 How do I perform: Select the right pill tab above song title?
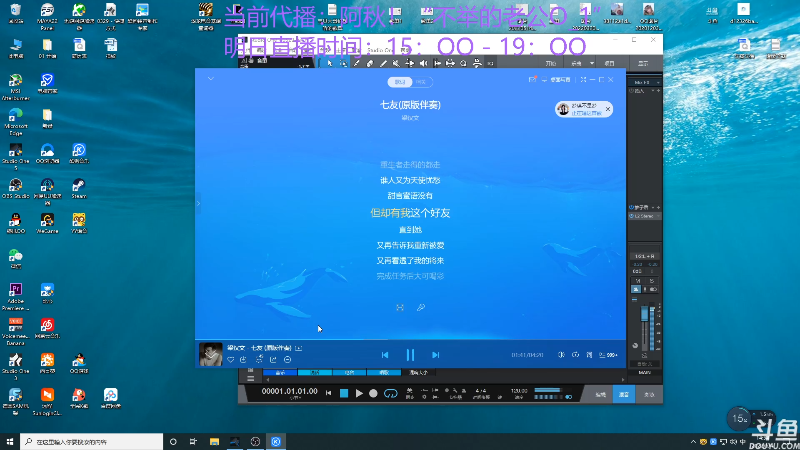421,82
